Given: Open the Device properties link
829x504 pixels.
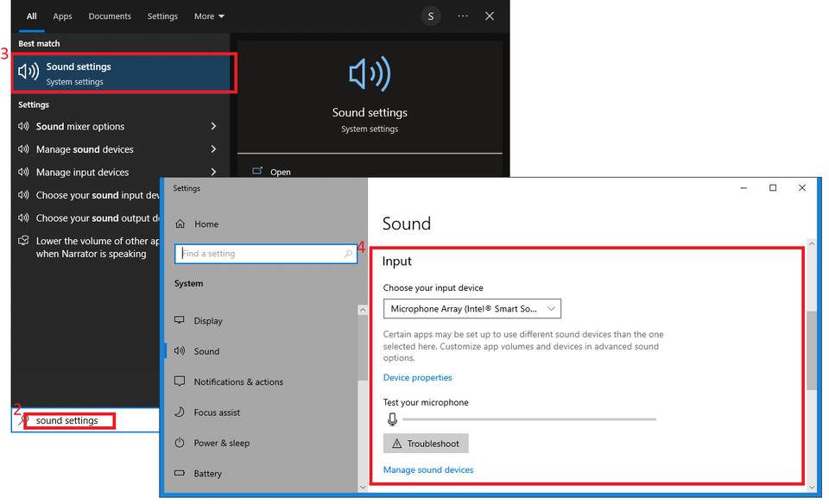Looking at the screenshot, I should (x=417, y=378).
